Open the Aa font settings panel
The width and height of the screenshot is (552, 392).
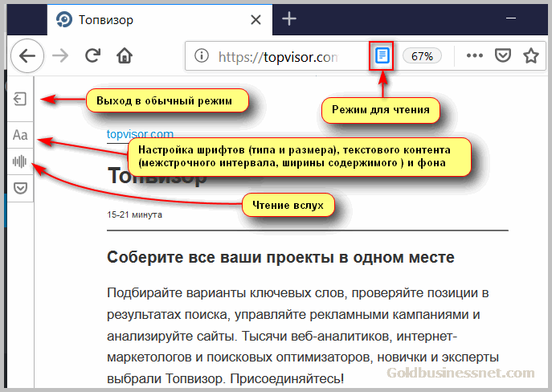coord(20,135)
